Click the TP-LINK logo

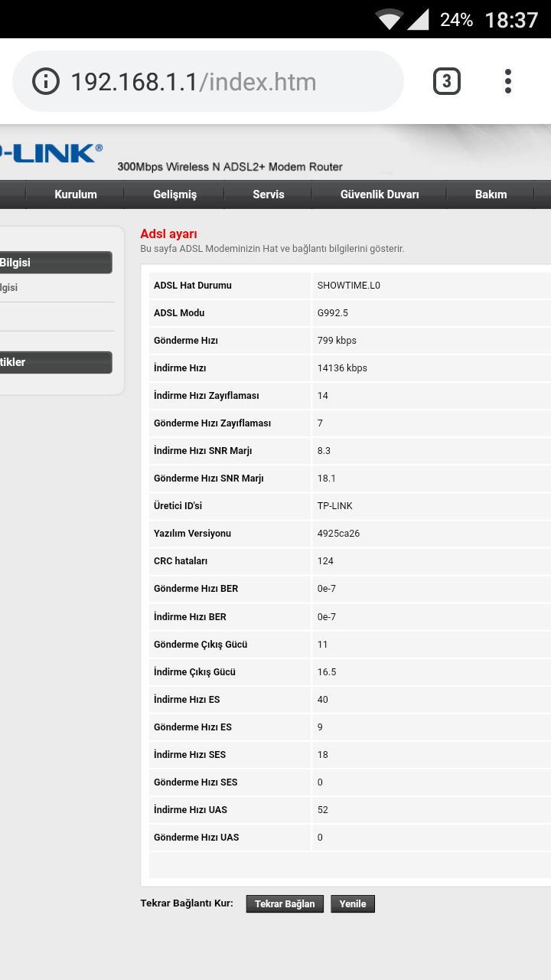click(51, 153)
